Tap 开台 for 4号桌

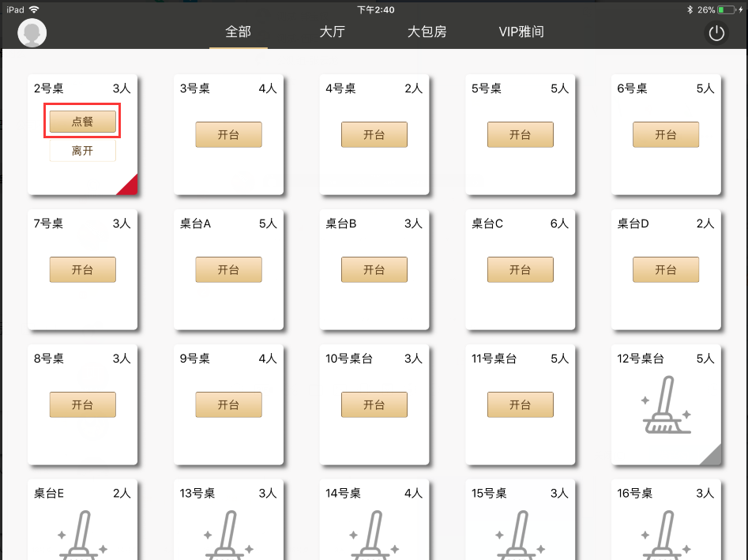tap(374, 134)
